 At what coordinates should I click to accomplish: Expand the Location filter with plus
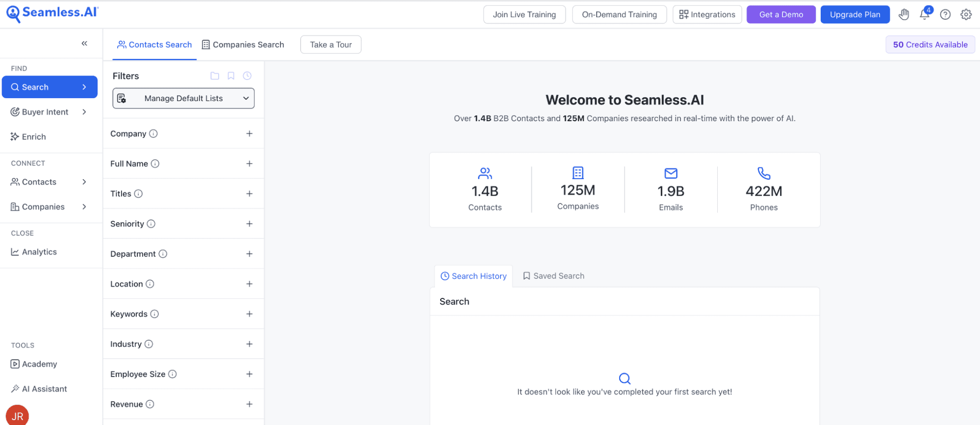(250, 284)
